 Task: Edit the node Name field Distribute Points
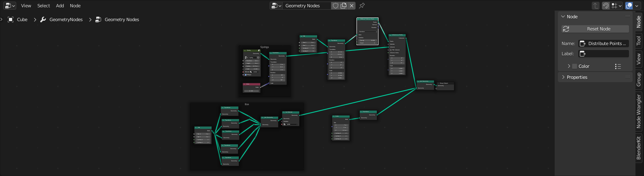point(604,43)
